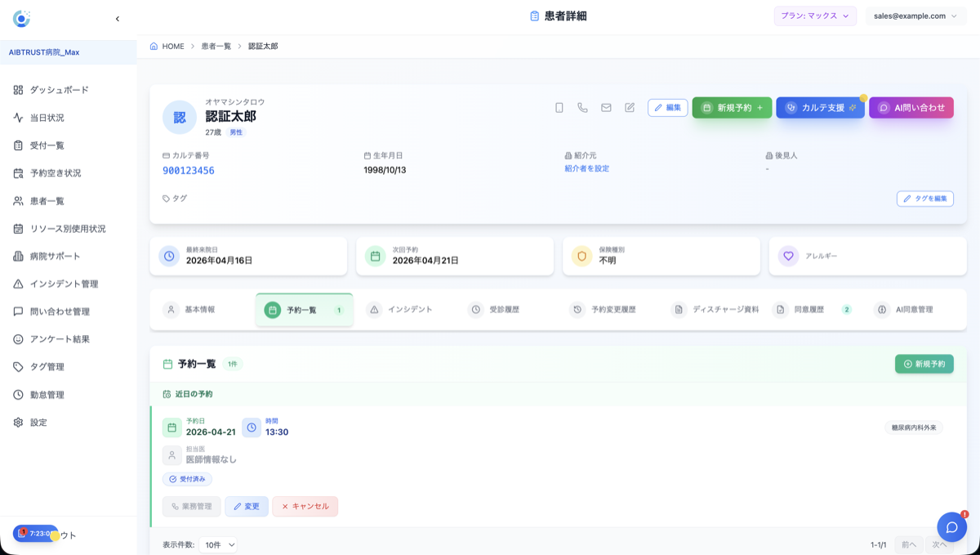980x555 pixels.
Task: Click the telephone call icon
Action: coord(582,107)
